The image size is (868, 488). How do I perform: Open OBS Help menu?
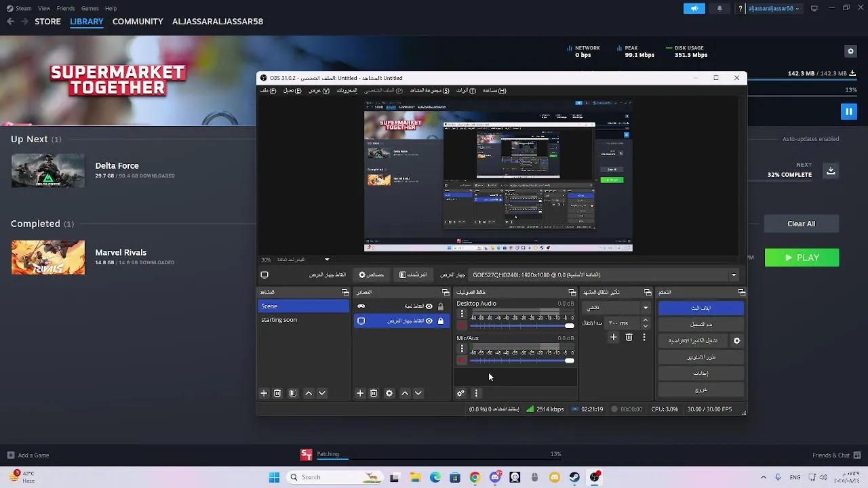coord(494,91)
